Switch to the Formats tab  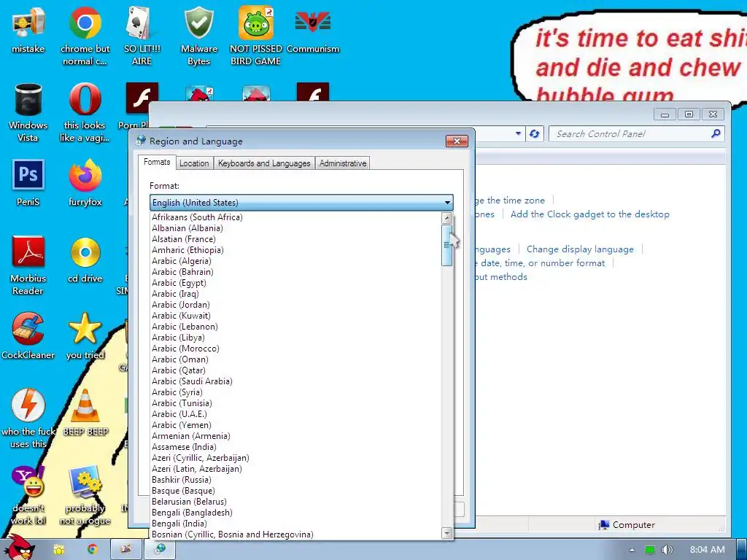pos(157,162)
